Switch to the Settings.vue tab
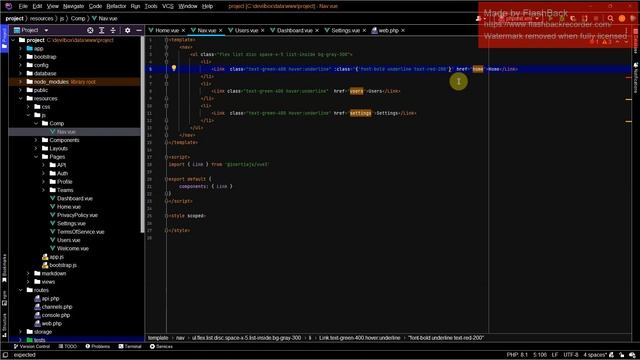The height and width of the screenshot is (360, 640). coord(345,30)
